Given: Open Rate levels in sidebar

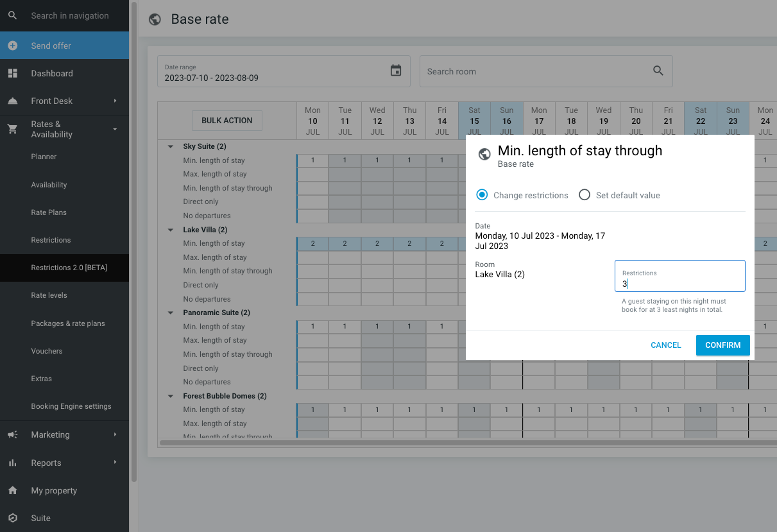Looking at the screenshot, I should [49, 295].
